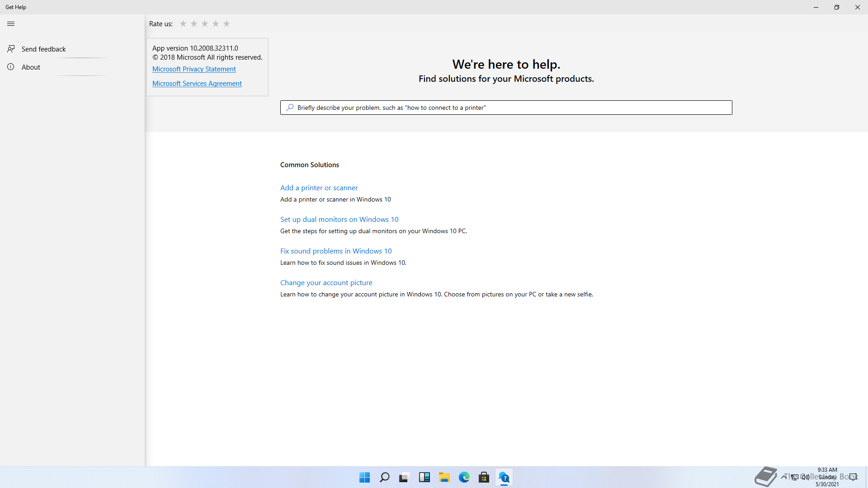Image resolution: width=868 pixels, height=488 pixels.
Task: Launch File Explorer from taskbar
Action: (x=444, y=477)
